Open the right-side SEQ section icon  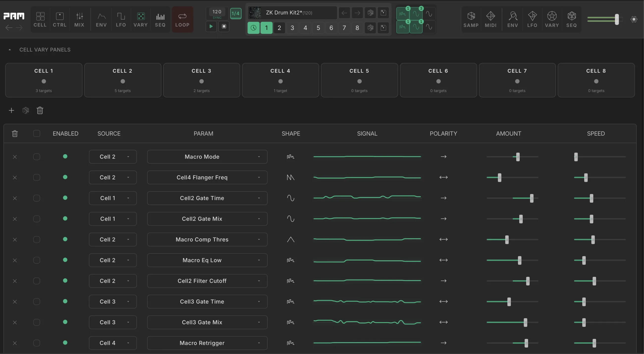click(571, 20)
